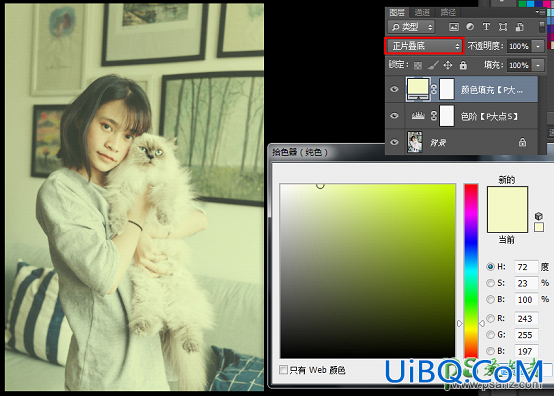Click the 颜色填充 layer mask thumbnail
This screenshot has width=554, height=396.
coord(447,89)
